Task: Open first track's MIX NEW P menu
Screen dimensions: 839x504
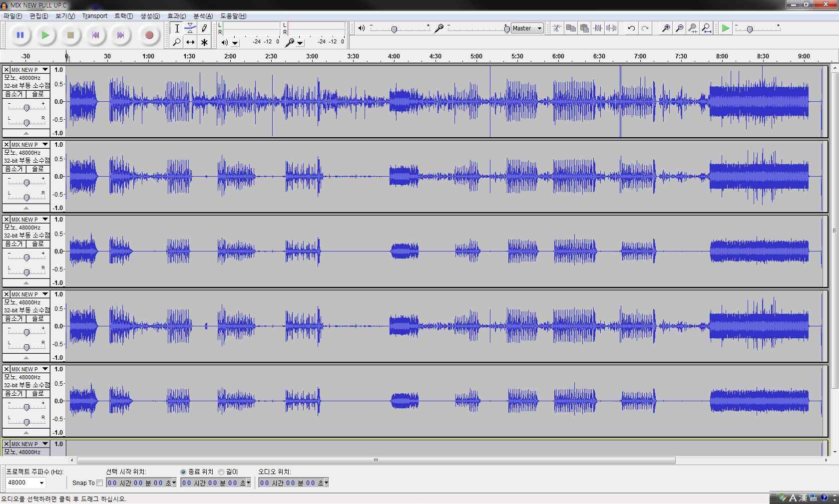Action: coord(30,70)
